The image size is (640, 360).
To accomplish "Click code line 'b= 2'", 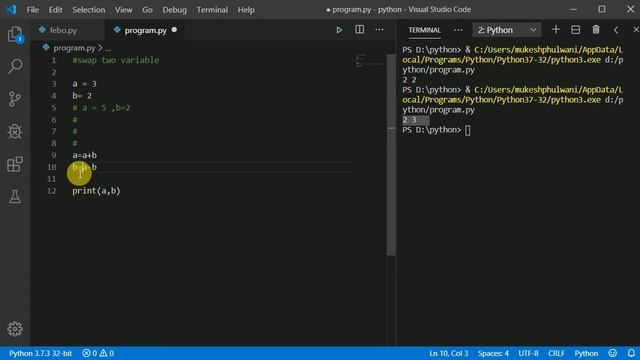I will point(82,96).
